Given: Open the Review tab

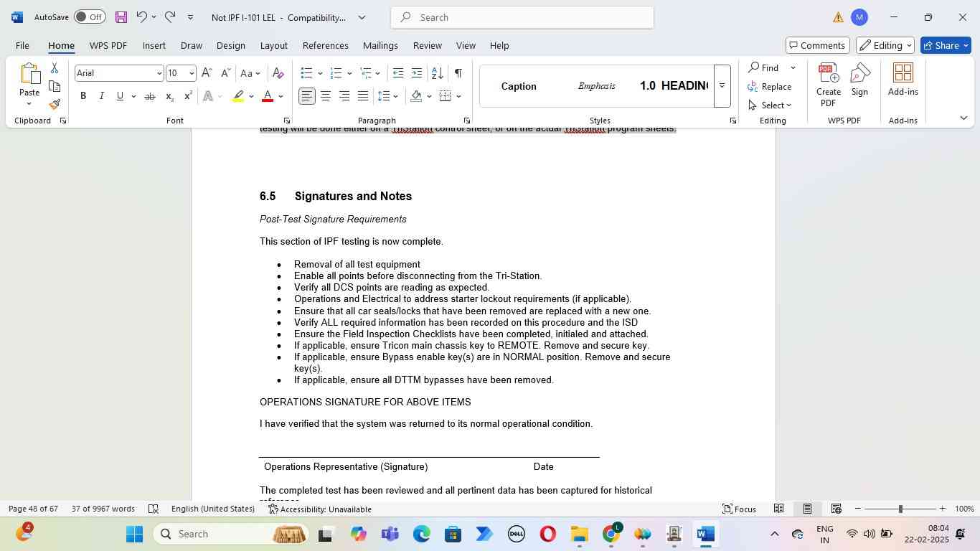Looking at the screenshot, I should coord(427,45).
